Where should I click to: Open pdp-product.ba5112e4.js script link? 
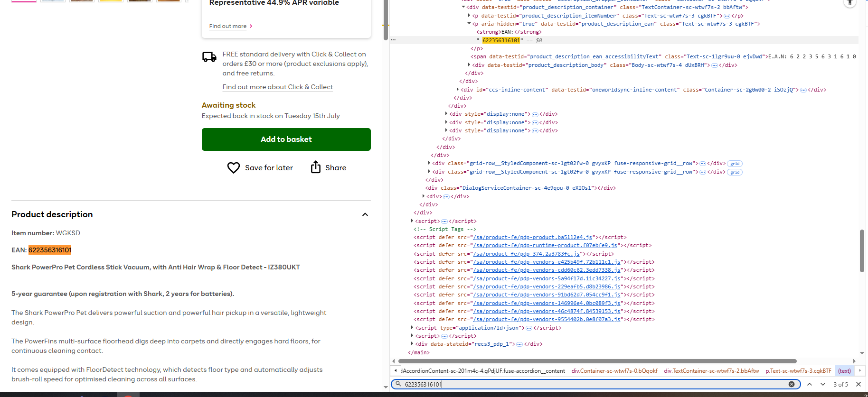click(532, 237)
